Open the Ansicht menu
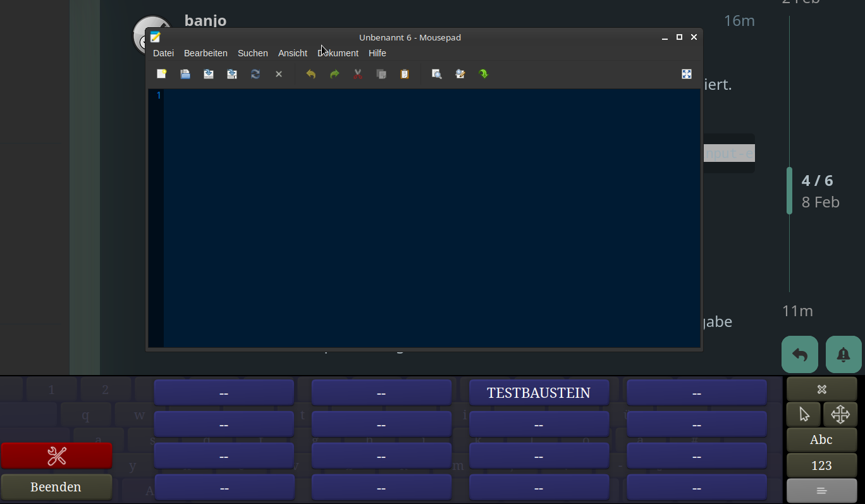The image size is (865, 504). click(x=293, y=53)
